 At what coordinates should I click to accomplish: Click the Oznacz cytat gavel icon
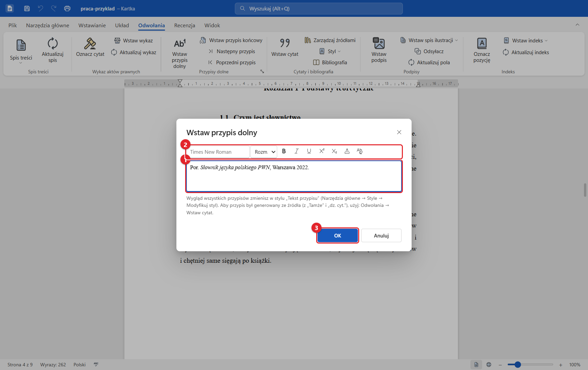coord(90,43)
